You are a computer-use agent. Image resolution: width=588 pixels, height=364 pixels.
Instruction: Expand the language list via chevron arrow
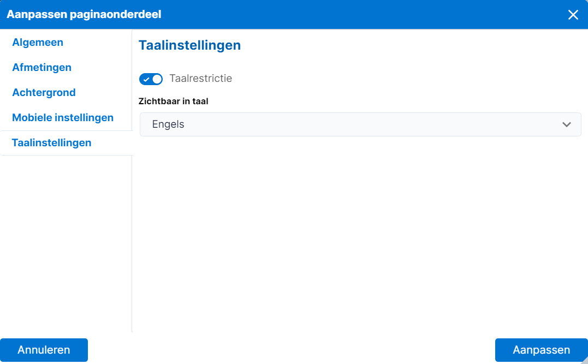[566, 124]
